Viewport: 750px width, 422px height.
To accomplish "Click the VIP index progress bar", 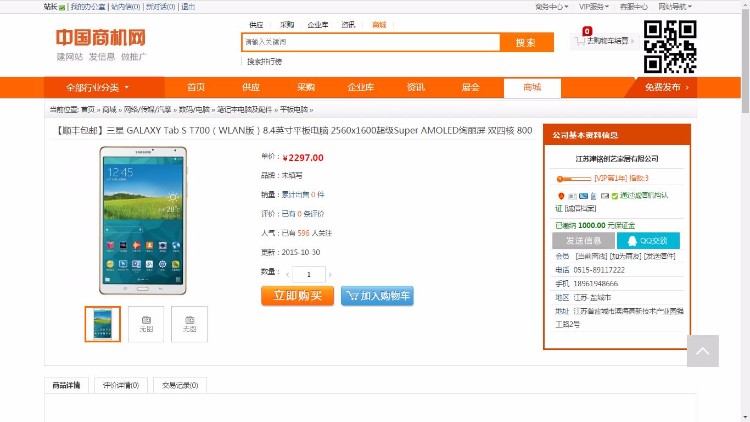I will (x=574, y=179).
